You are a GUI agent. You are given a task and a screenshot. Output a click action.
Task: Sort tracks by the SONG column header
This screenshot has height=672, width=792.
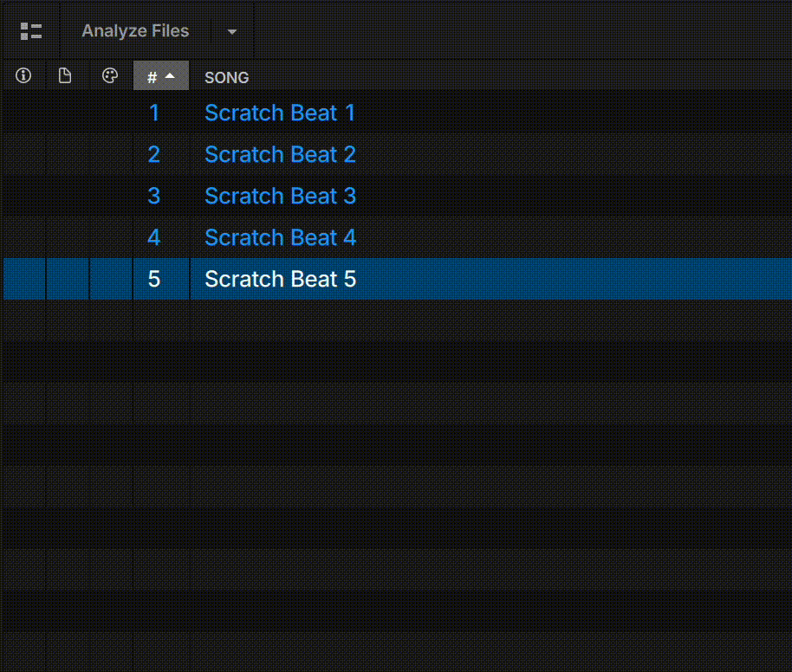226,77
